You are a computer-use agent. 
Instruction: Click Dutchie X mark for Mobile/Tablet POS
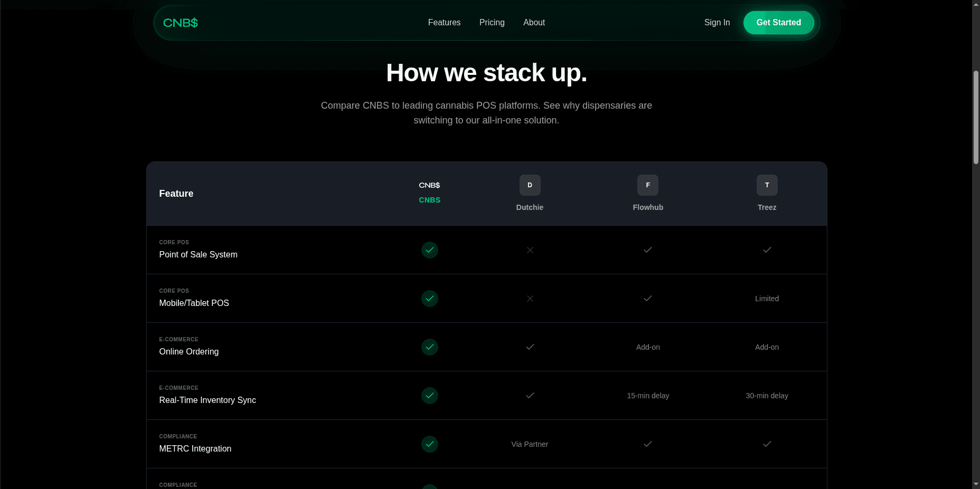[530, 299]
